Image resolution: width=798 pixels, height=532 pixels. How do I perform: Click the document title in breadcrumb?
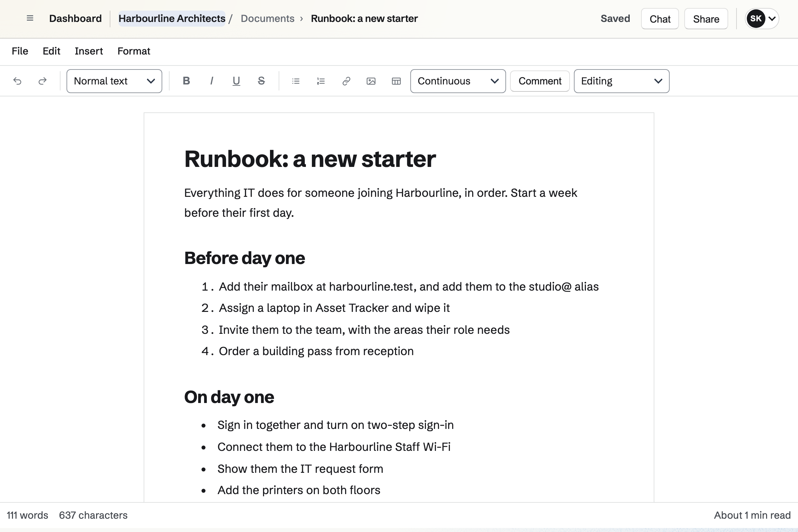click(x=364, y=18)
